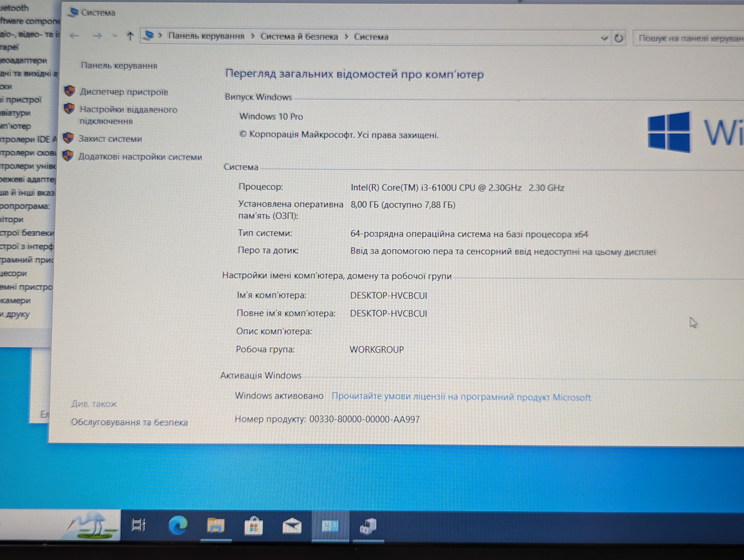
Task: Select 'Системні пристрої' node in Device Manager
Action: point(27,287)
